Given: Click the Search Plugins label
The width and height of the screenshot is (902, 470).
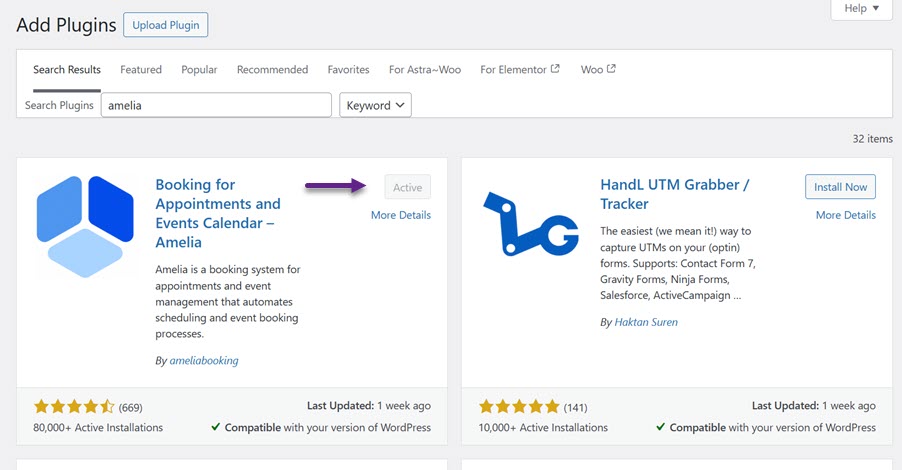Looking at the screenshot, I should coord(59,105).
